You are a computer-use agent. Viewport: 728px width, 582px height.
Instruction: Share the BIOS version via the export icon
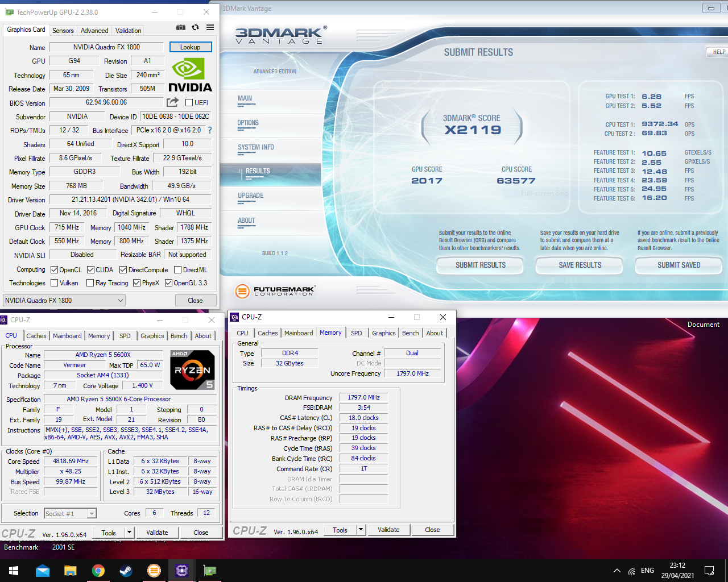172,102
